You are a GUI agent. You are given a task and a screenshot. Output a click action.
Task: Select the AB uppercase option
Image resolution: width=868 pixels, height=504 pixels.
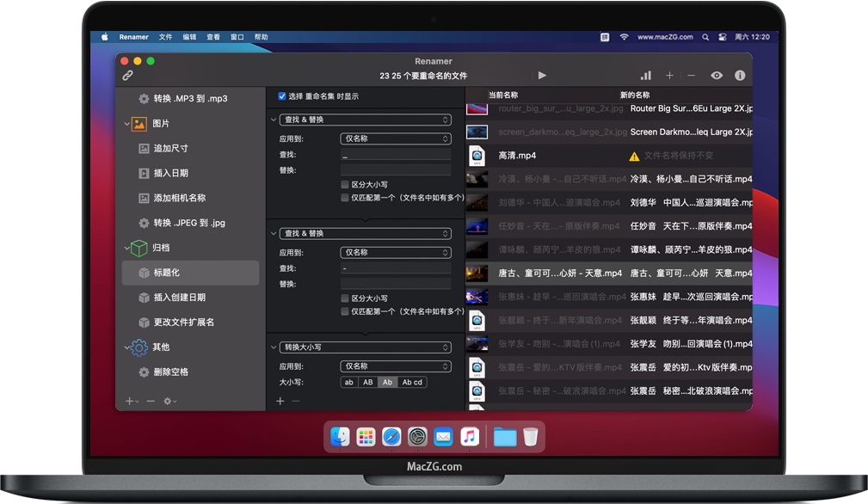click(x=368, y=382)
